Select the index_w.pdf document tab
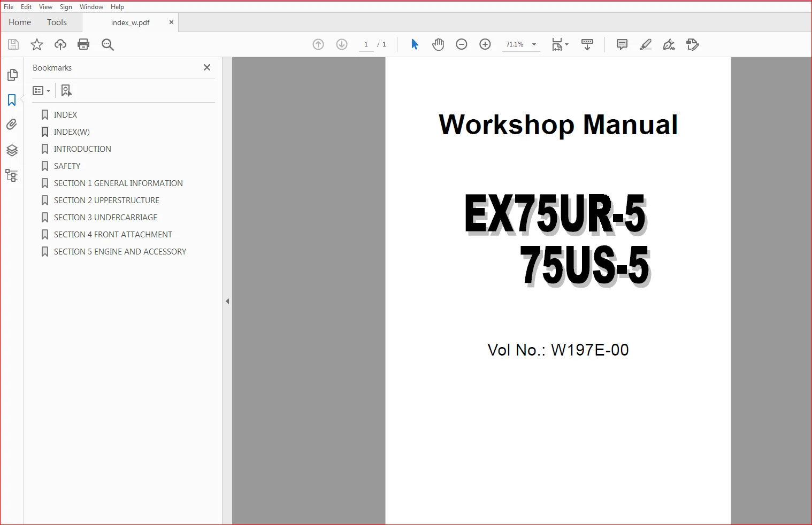The width and height of the screenshot is (812, 525). pos(130,22)
